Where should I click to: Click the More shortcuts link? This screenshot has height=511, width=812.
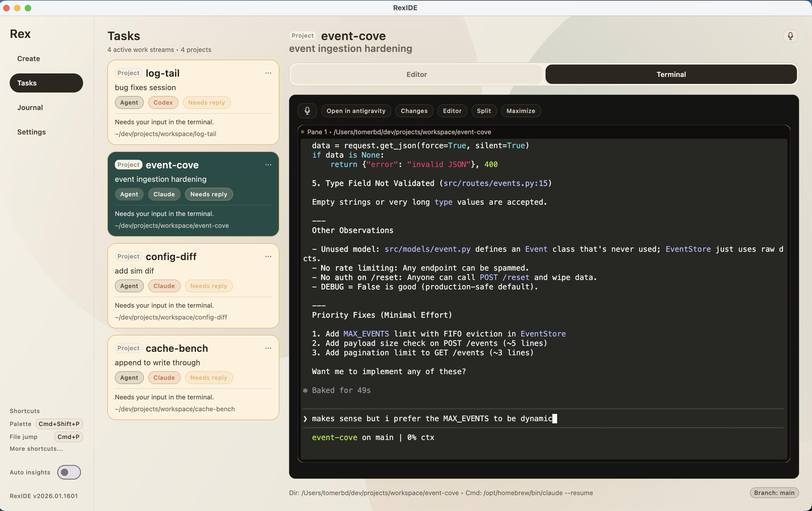36,449
